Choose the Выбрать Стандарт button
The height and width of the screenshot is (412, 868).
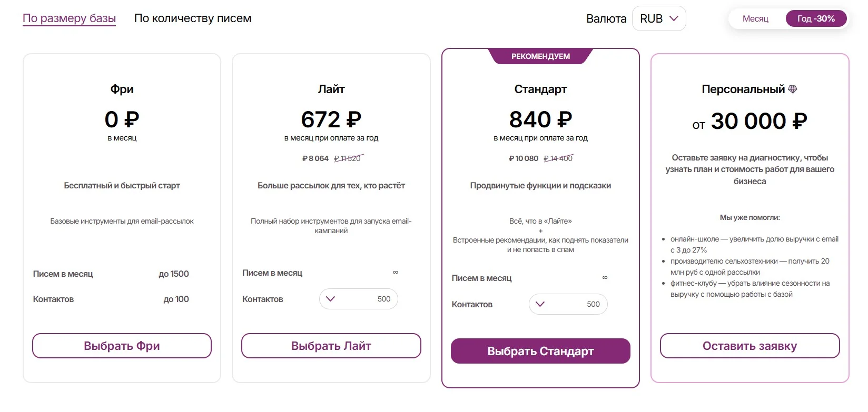[540, 351]
